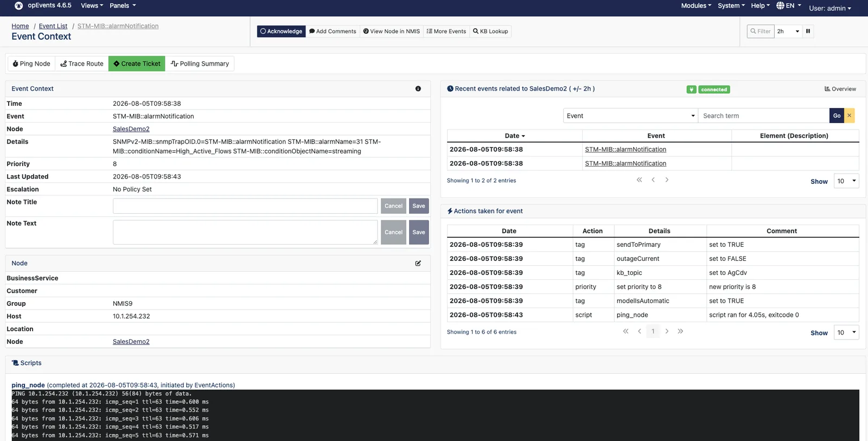The width and height of the screenshot is (868, 441).
Task: Open Show entries dropdown for recent events
Action: (846, 181)
